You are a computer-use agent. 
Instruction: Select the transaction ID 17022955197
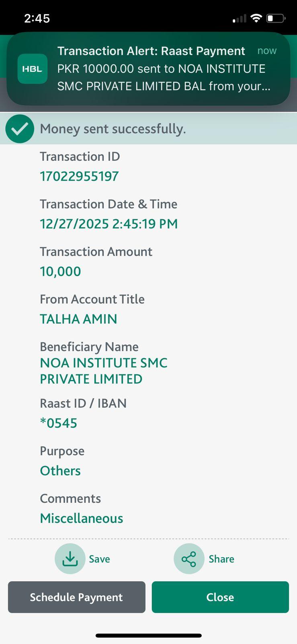pyautogui.click(x=79, y=176)
